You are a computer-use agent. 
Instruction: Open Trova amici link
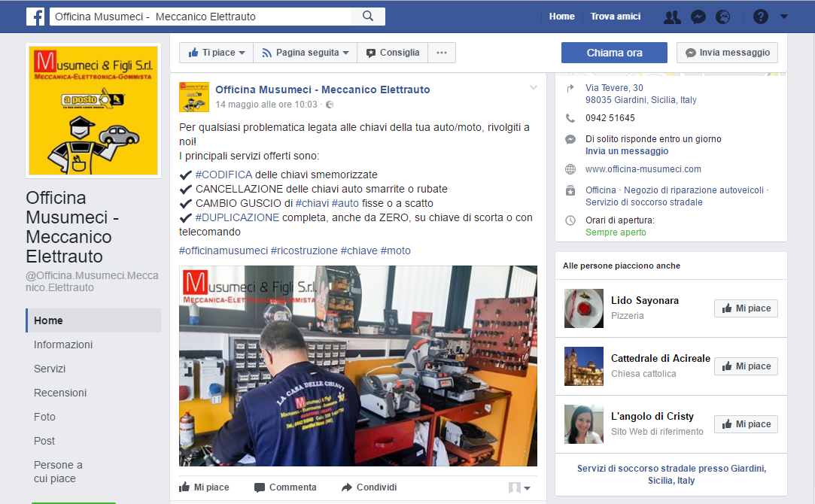tap(616, 17)
